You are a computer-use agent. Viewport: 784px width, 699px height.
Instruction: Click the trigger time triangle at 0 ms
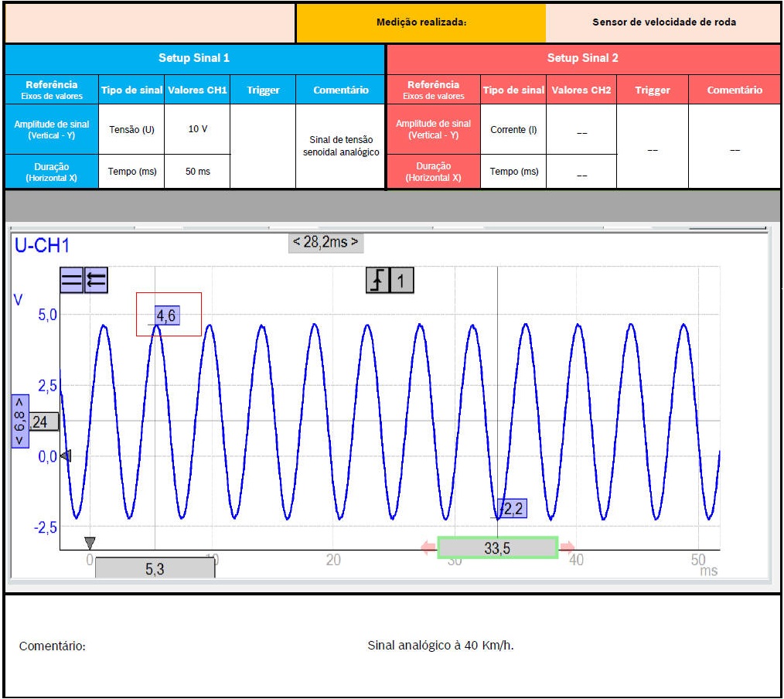[90, 542]
